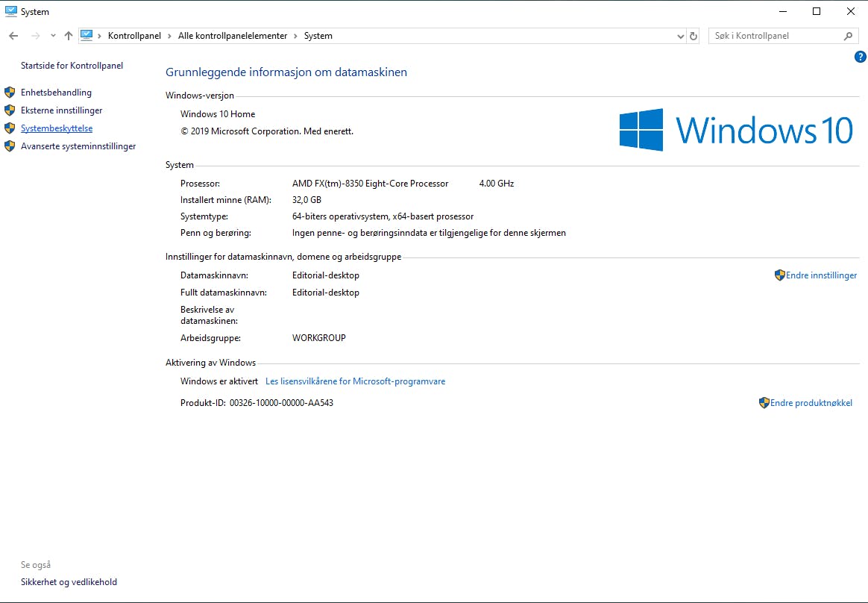The height and width of the screenshot is (603, 868).
Task: Click the text 64-biters operativsystem, x64-basert prosessor
Action: [x=383, y=216]
